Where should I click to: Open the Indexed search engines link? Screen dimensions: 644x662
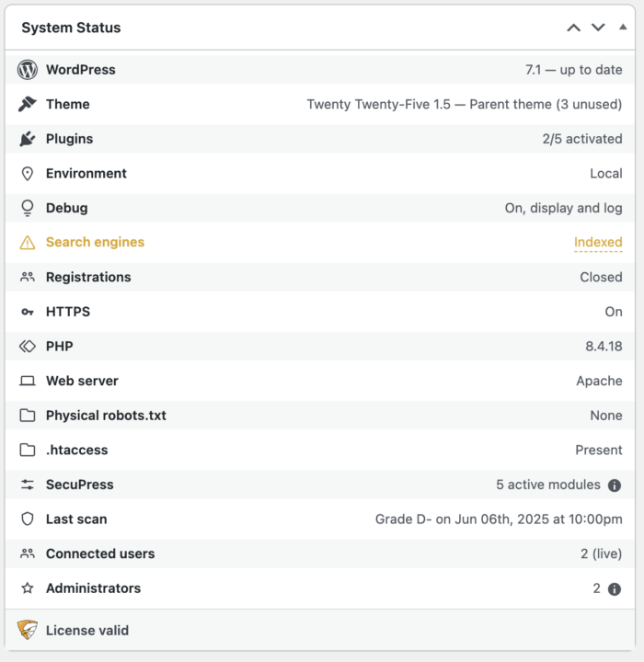(598, 242)
